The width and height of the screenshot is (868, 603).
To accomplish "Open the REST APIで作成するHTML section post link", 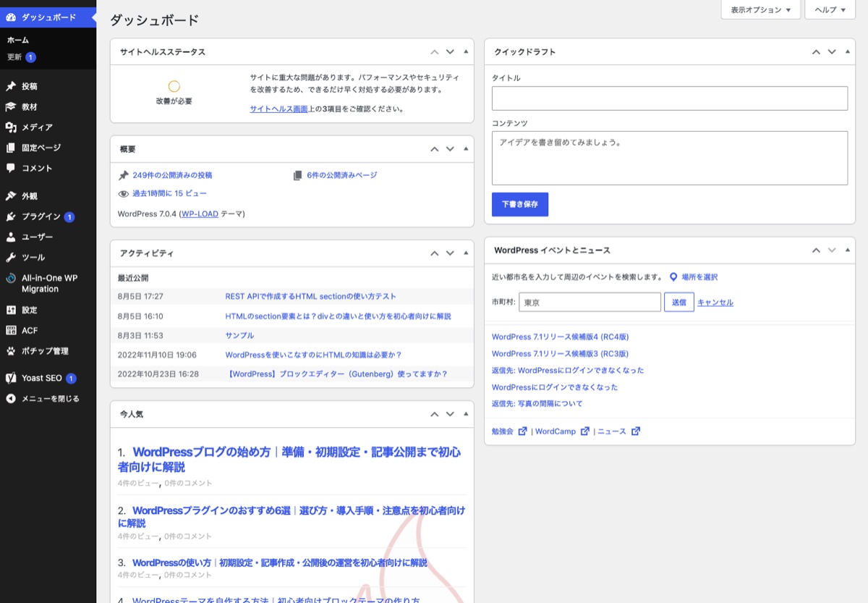I will click(x=311, y=297).
